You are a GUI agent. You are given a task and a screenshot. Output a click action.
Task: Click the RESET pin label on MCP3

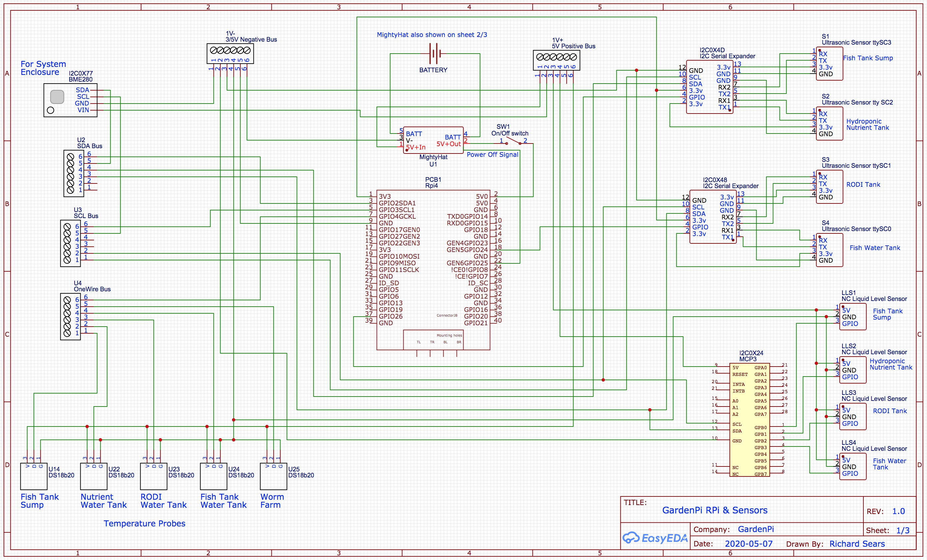pos(740,375)
